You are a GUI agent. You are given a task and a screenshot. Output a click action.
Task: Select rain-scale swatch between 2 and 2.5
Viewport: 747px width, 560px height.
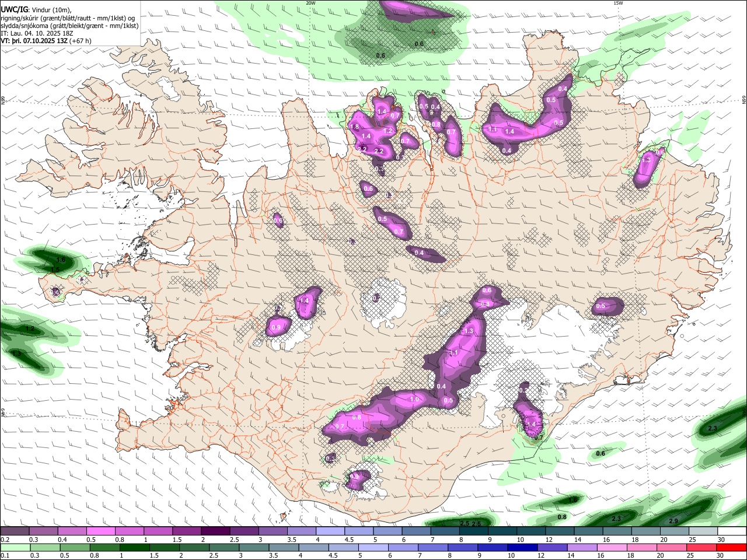[x=194, y=547]
